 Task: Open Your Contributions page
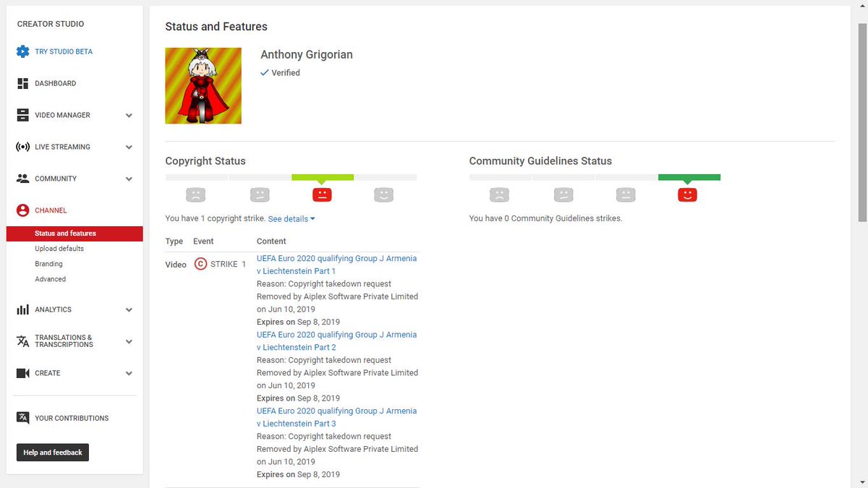coord(72,418)
